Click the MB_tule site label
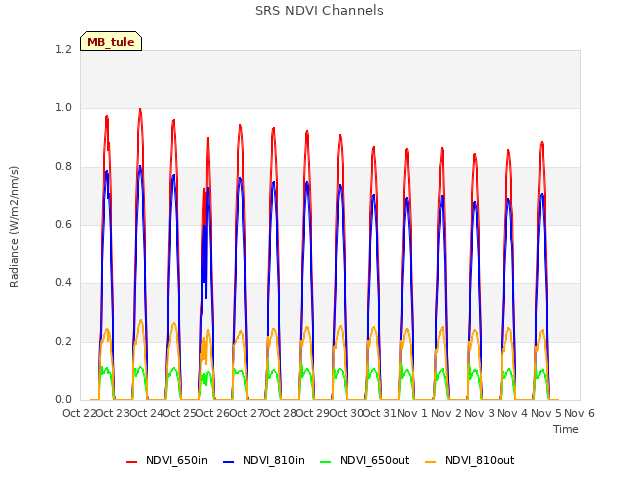 (111, 41)
